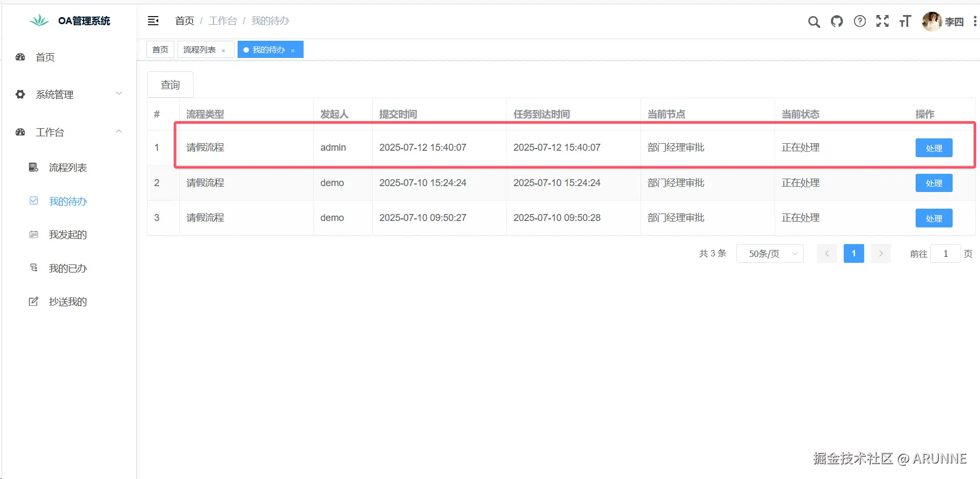The width and height of the screenshot is (980, 479).
Task: Open 我发起的 in sidebar menu
Action: (69, 234)
